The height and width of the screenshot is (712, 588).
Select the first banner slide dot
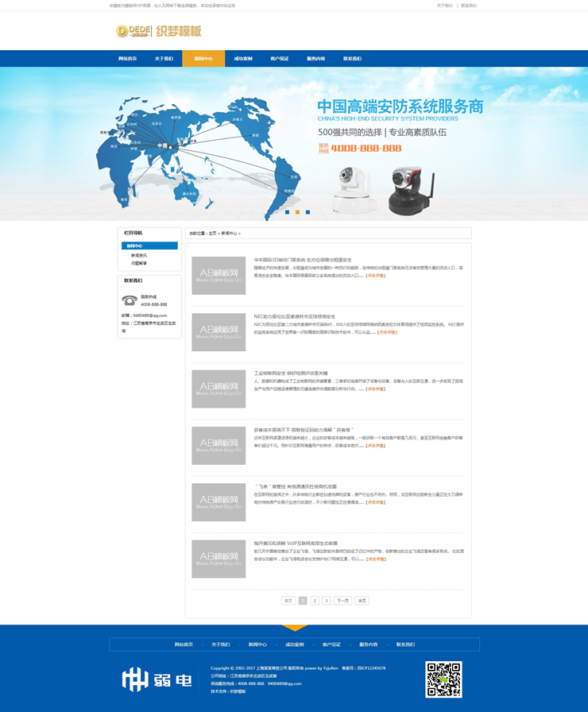(287, 212)
